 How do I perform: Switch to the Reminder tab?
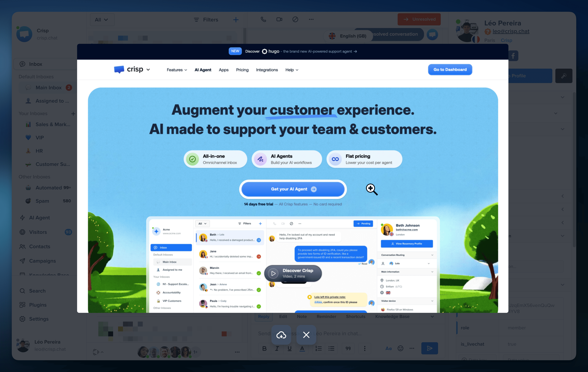pos(326,316)
